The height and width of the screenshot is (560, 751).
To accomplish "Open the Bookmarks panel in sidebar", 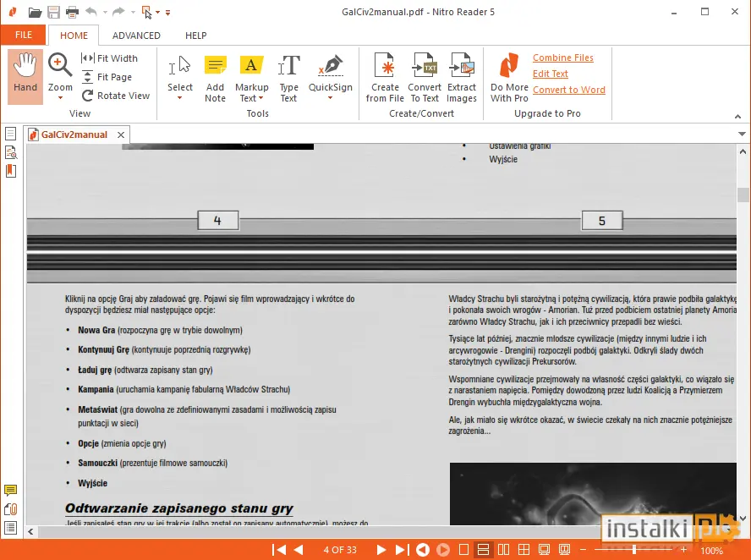I will (x=10, y=171).
